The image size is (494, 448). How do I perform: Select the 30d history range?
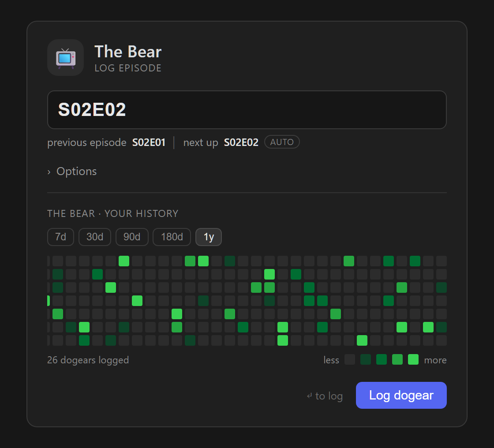pyautogui.click(x=95, y=237)
